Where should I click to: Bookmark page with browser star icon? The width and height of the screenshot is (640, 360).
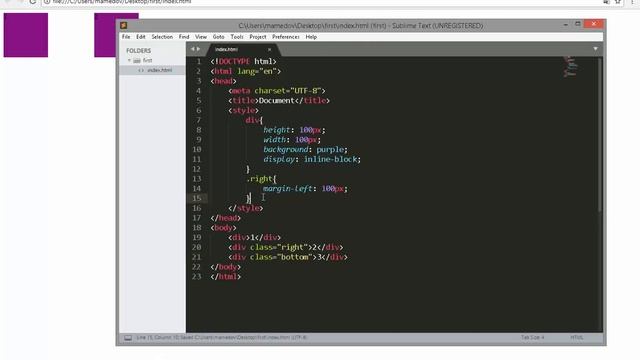(x=618, y=2)
